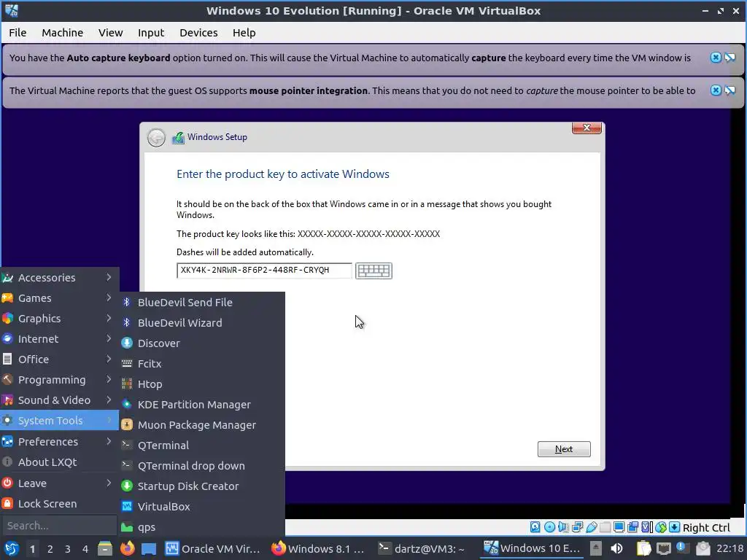Viewport: 747px width, 560px height.
Task: Open the LXQt main menu button
Action: (x=12, y=548)
